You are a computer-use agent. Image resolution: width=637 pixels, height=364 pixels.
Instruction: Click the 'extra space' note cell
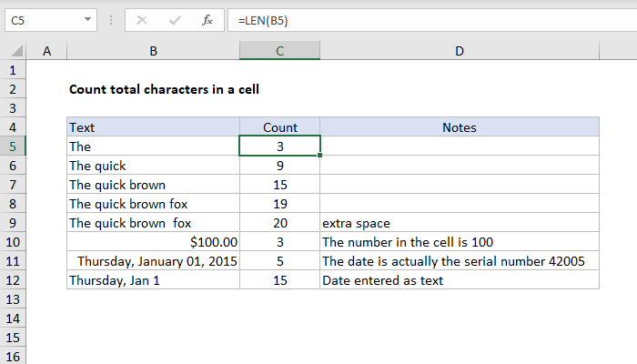[x=460, y=223]
